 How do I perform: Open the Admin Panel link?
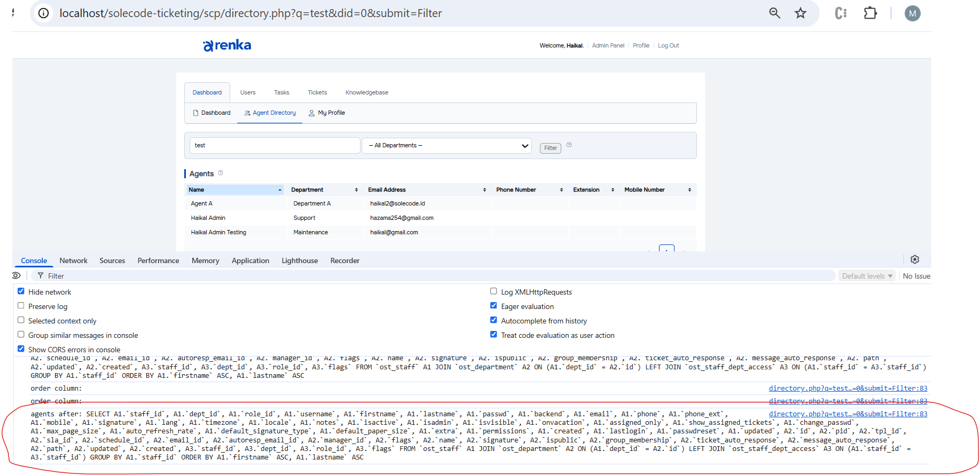[608, 46]
